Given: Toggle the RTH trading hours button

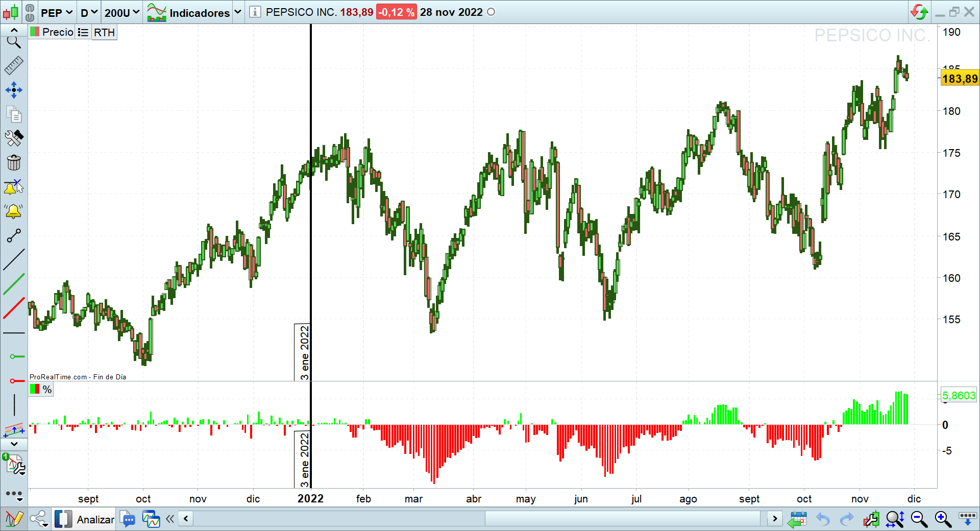Looking at the screenshot, I should (104, 32).
